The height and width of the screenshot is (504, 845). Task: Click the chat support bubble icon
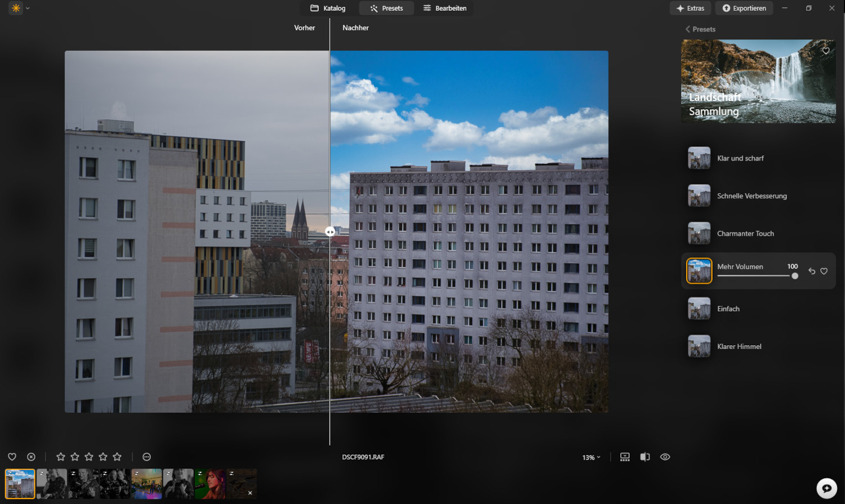(x=826, y=488)
